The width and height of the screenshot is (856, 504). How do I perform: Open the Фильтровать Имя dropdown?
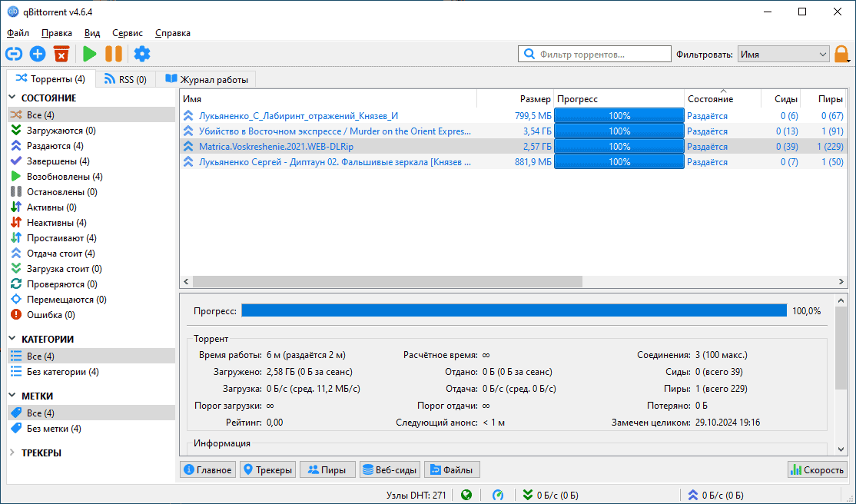784,54
